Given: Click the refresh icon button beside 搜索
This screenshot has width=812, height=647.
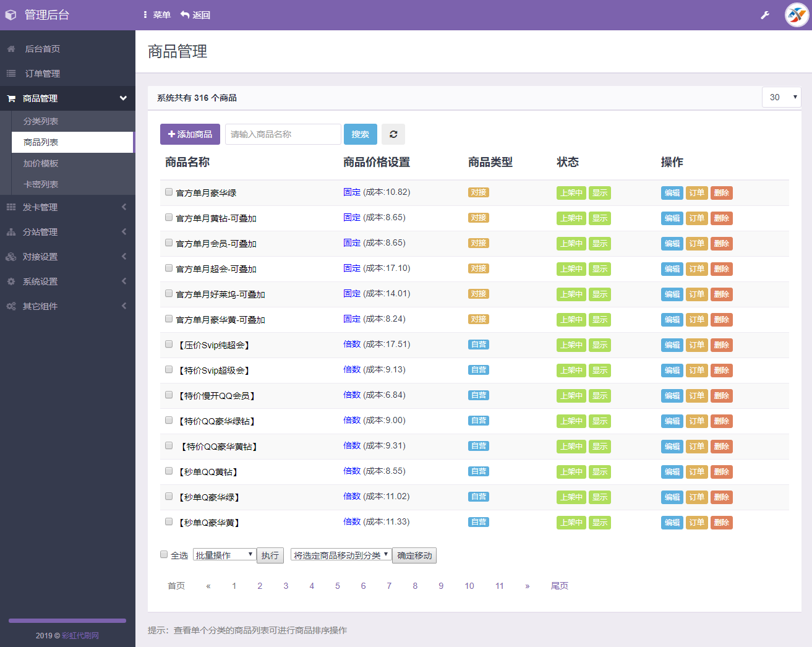Looking at the screenshot, I should click(x=393, y=134).
